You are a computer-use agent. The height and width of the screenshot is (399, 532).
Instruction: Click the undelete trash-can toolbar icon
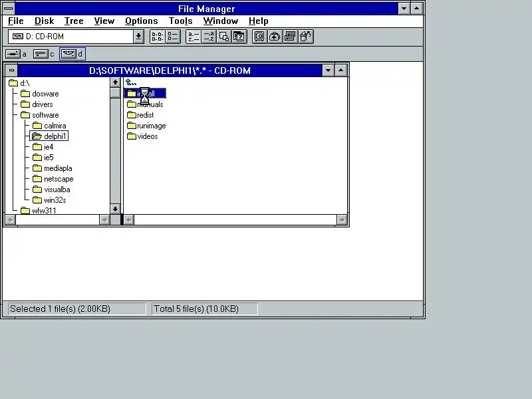(305, 37)
